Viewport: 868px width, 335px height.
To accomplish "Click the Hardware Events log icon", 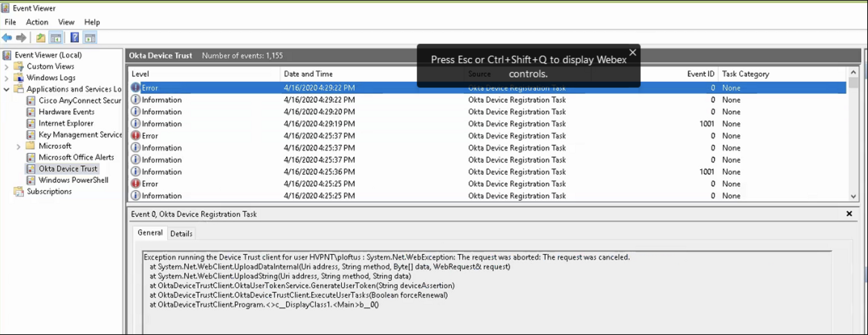I will (x=31, y=112).
